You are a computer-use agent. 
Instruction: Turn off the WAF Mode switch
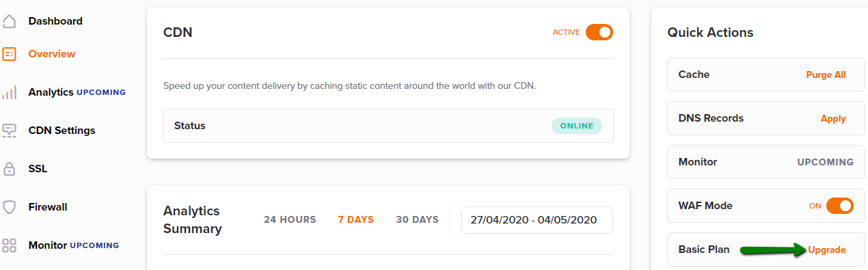[840, 206]
